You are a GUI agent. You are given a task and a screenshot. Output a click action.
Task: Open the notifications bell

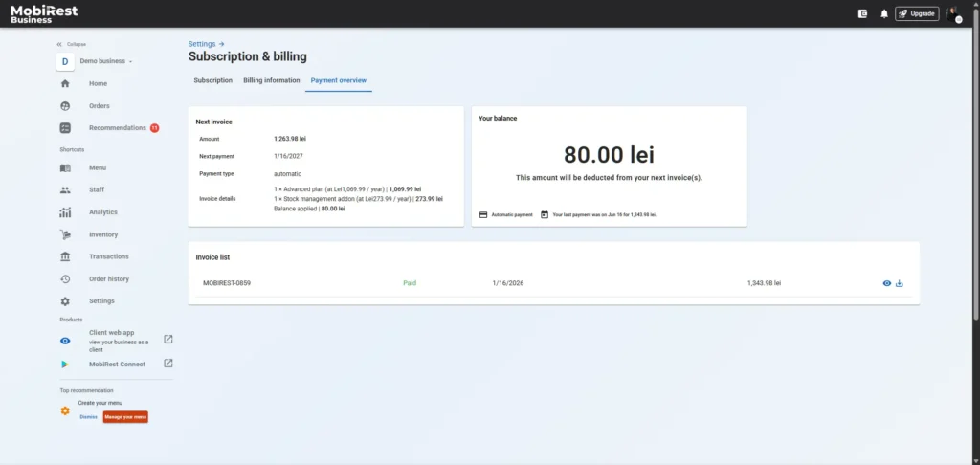pyautogui.click(x=884, y=13)
